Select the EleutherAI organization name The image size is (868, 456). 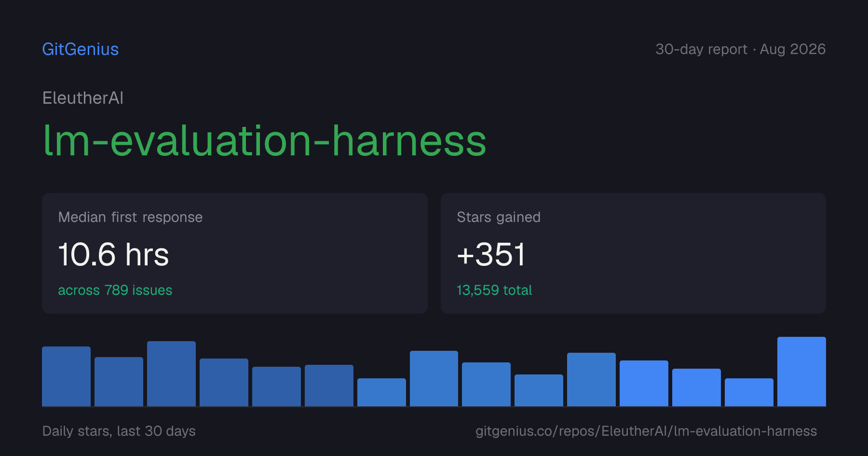click(x=83, y=98)
